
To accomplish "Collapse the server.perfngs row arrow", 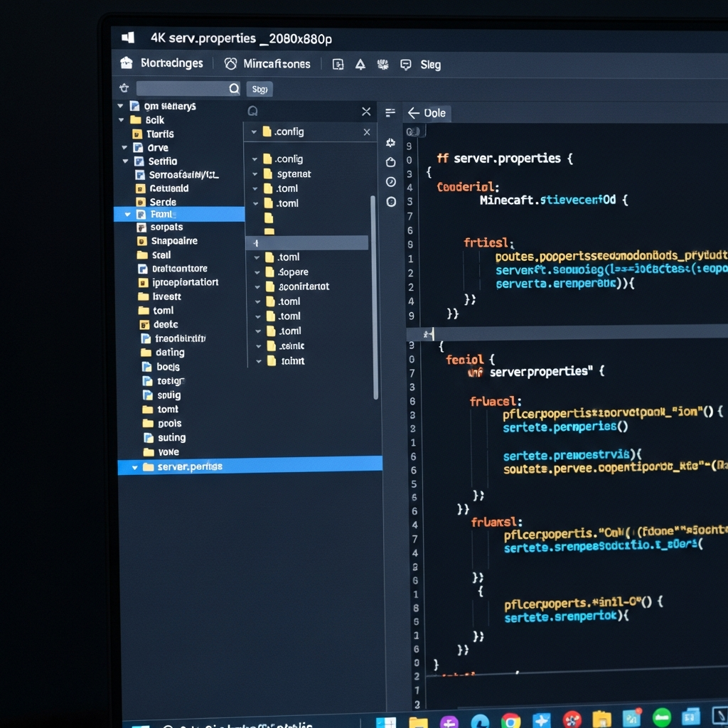I will coord(134,468).
